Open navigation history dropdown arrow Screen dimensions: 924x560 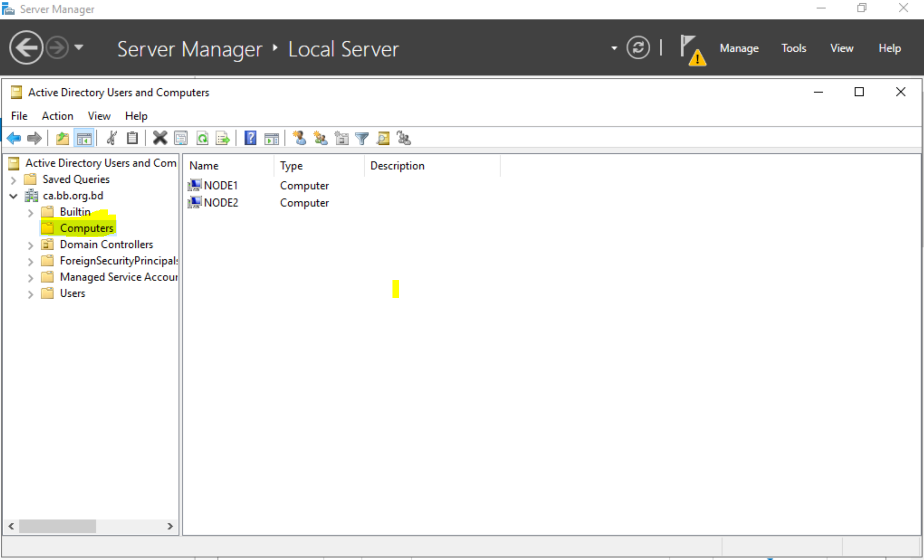coord(79,47)
